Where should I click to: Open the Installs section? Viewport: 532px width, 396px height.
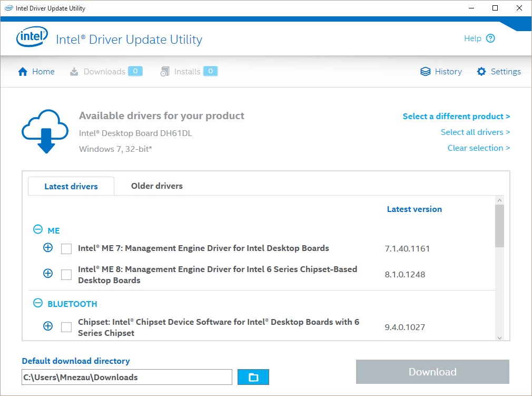coord(188,72)
